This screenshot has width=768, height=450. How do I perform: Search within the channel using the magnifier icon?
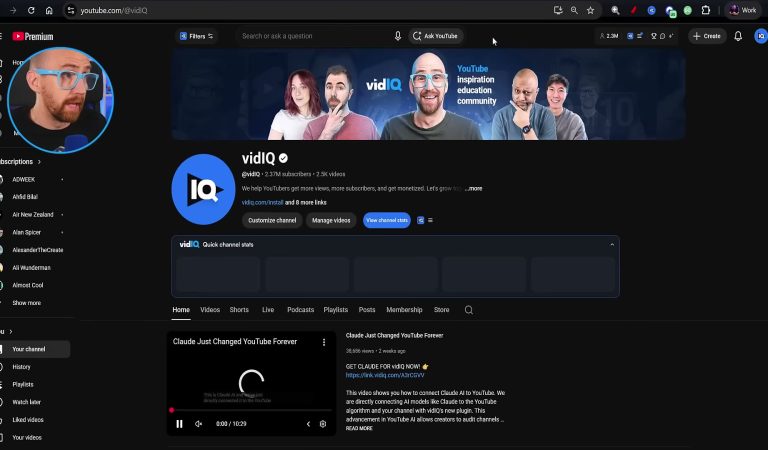coord(469,310)
